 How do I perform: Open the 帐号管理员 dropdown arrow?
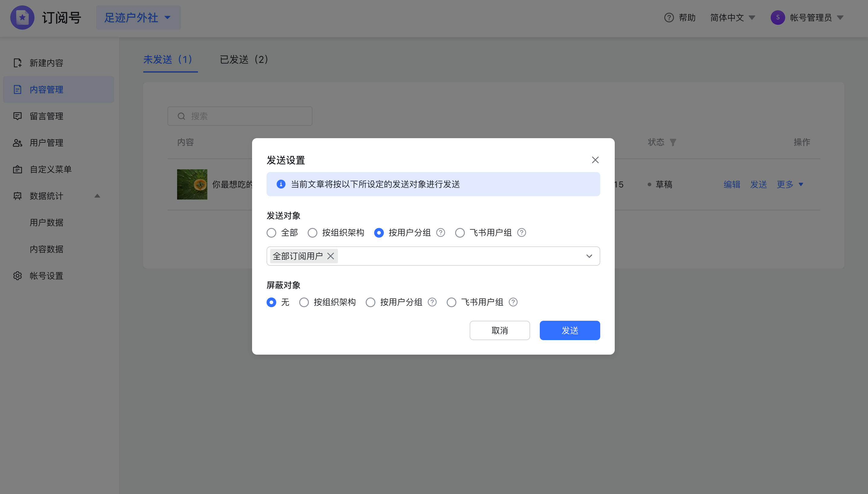click(840, 18)
